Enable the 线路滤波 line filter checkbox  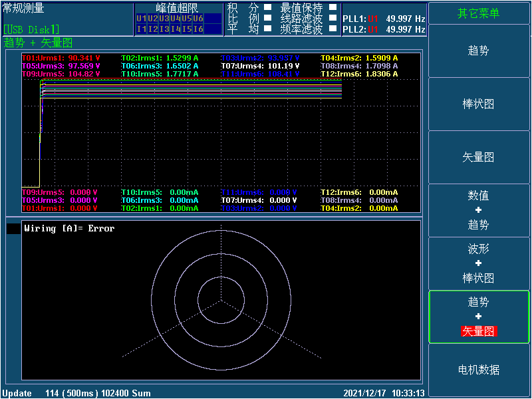[x=332, y=19]
